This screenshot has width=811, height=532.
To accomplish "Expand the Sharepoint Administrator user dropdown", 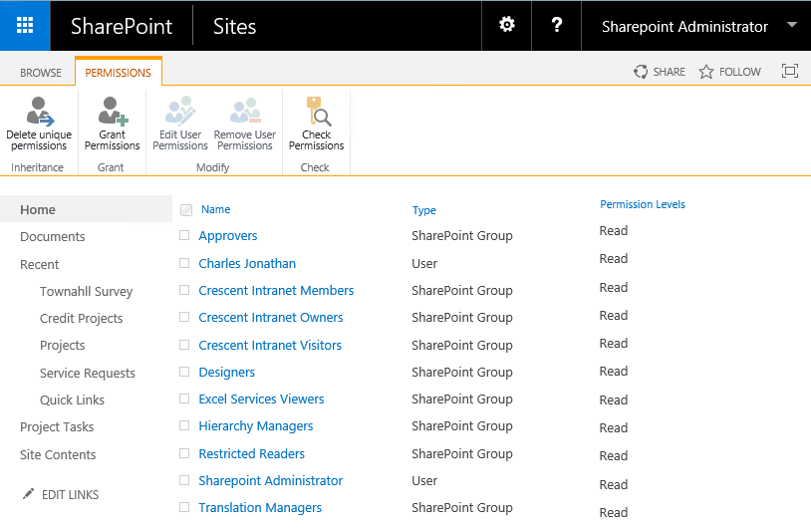I will click(x=791, y=26).
